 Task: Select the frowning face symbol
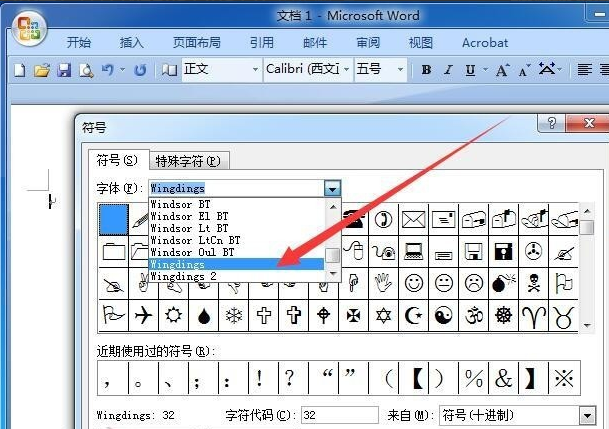pos(473,283)
